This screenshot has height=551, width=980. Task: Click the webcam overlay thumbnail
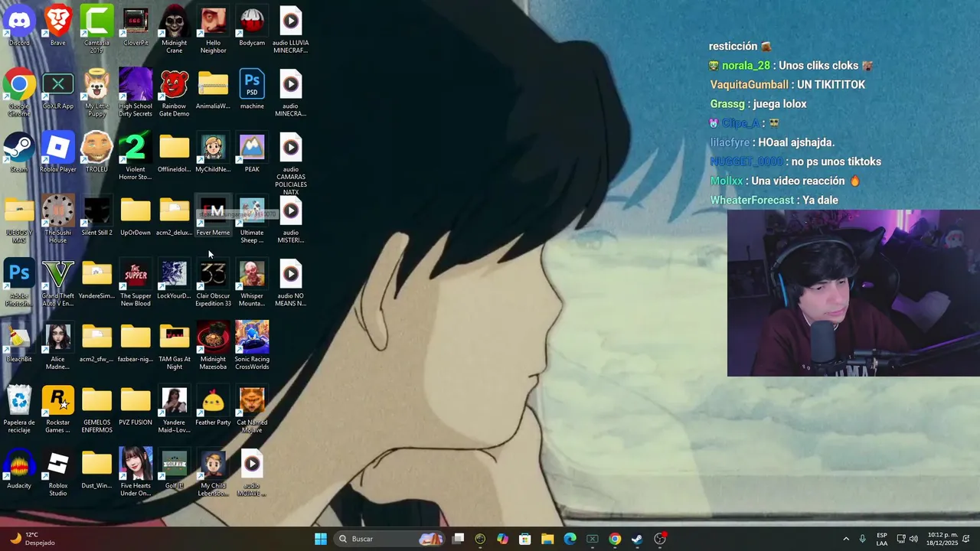[854, 293]
